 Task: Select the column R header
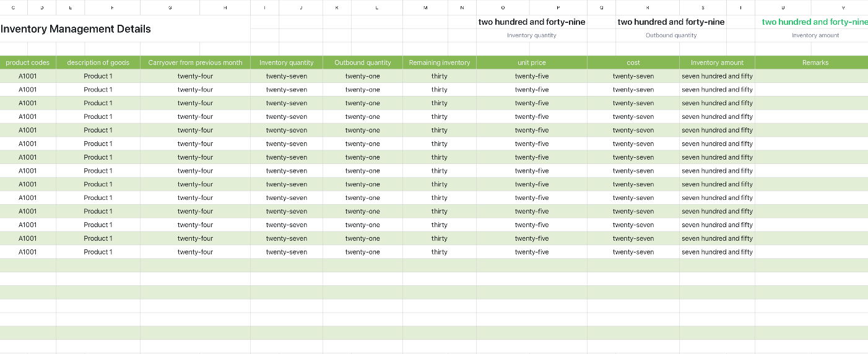(x=648, y=7)
